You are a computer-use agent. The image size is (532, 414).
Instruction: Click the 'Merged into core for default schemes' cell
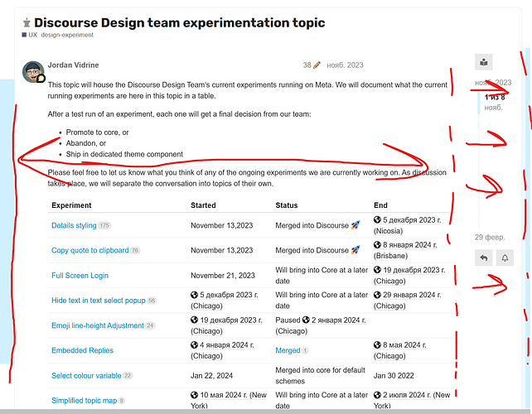point(321,376)
